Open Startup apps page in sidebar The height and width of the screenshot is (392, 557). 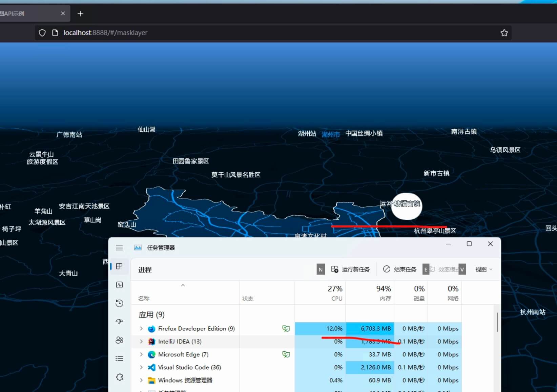coord(119,322)
